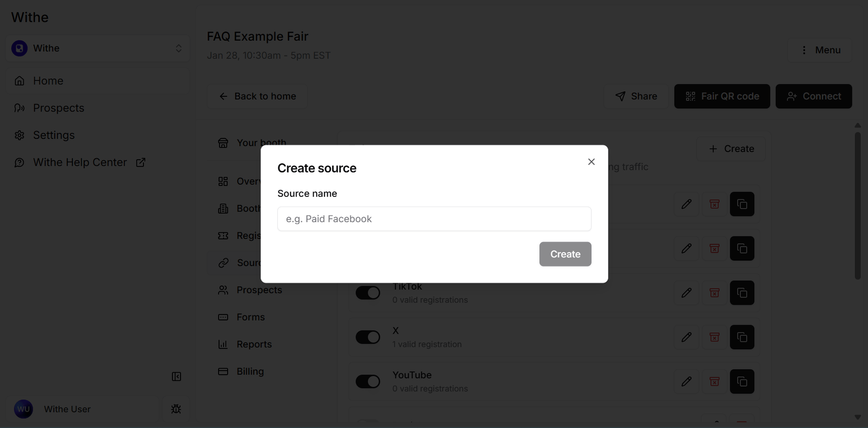868x428 pixels.
Task: Open Reports in booth menu
Action: (254, 344)
